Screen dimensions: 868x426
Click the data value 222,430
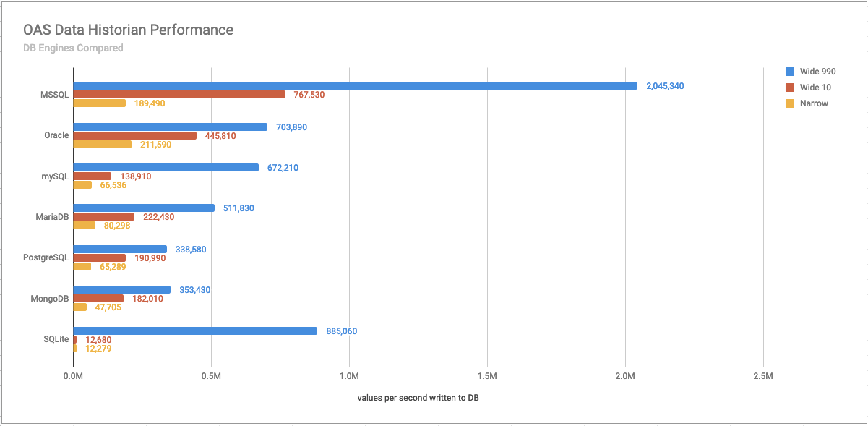pyautogui.click(x=158, y=217)
